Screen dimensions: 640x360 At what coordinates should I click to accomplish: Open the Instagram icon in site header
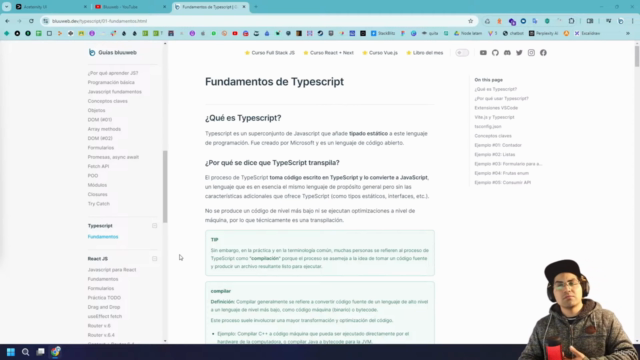point(531,53)
